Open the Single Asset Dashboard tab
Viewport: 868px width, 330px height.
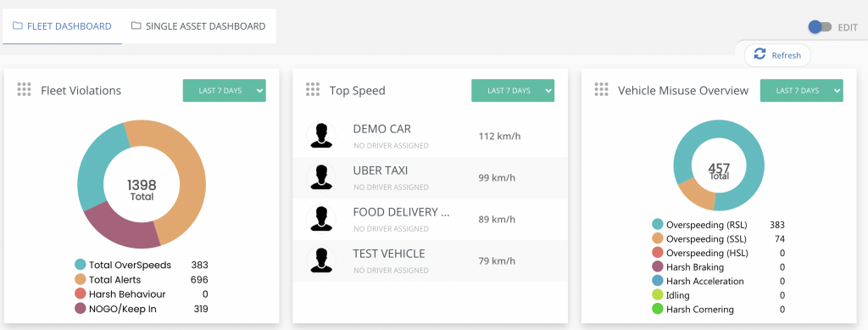[x=198, y=26]
